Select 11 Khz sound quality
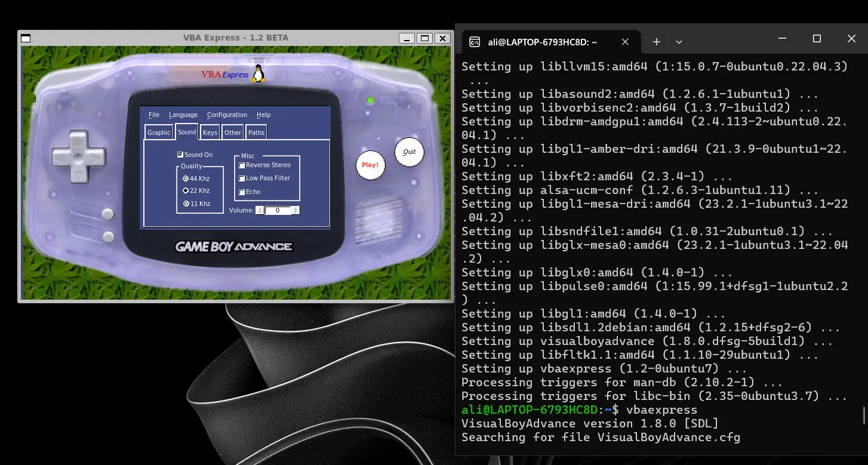 pyautogui.click(x=186, y=204)
